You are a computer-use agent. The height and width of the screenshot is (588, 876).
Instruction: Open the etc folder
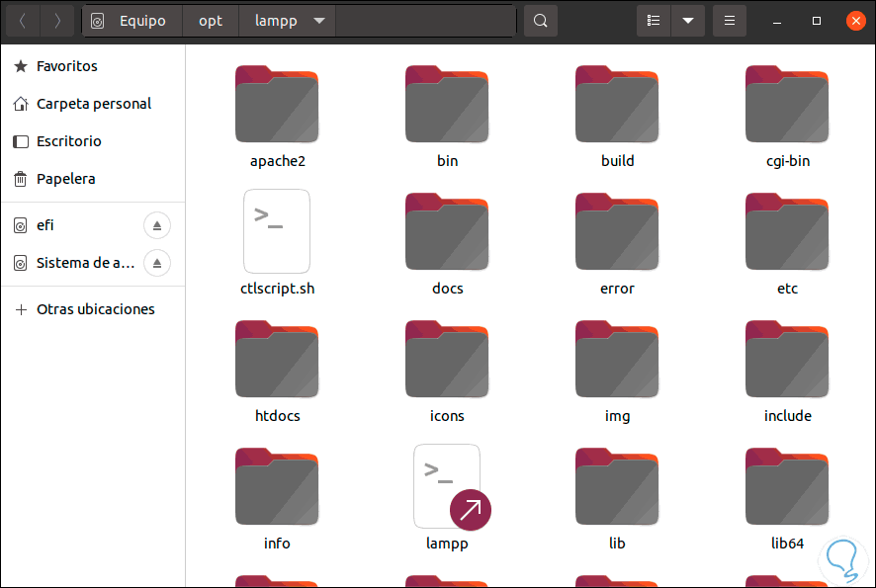click(787, 231)
